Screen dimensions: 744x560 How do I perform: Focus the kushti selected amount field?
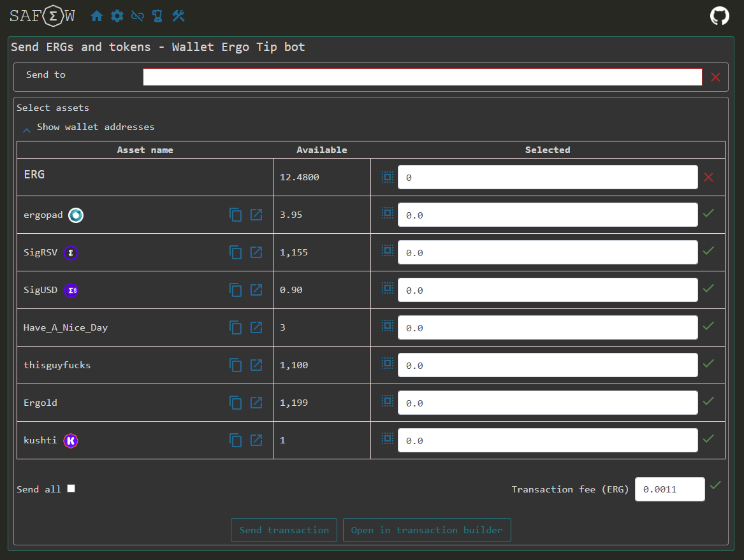tap(548, 440)
